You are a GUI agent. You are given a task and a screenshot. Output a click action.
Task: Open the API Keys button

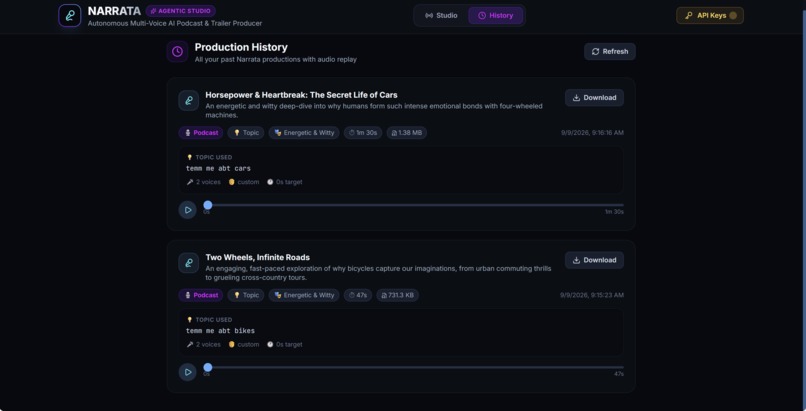(x=710, y=15)
